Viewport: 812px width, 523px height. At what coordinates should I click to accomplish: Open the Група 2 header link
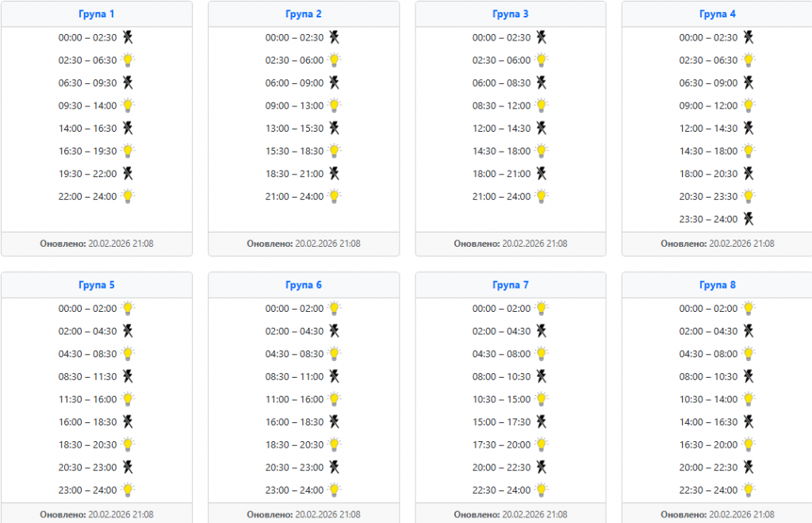303,14
